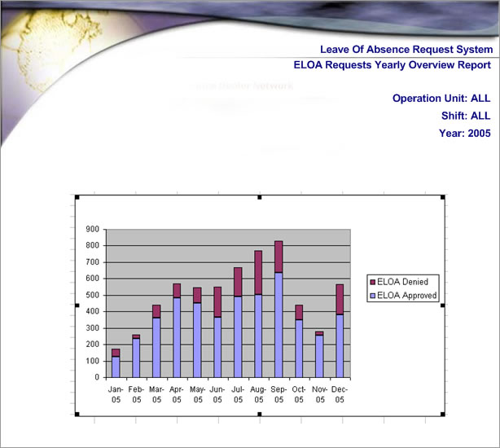500x448 pixels.
Task: Select the Apr-05 axis label
Action: [x=177, y=394]
